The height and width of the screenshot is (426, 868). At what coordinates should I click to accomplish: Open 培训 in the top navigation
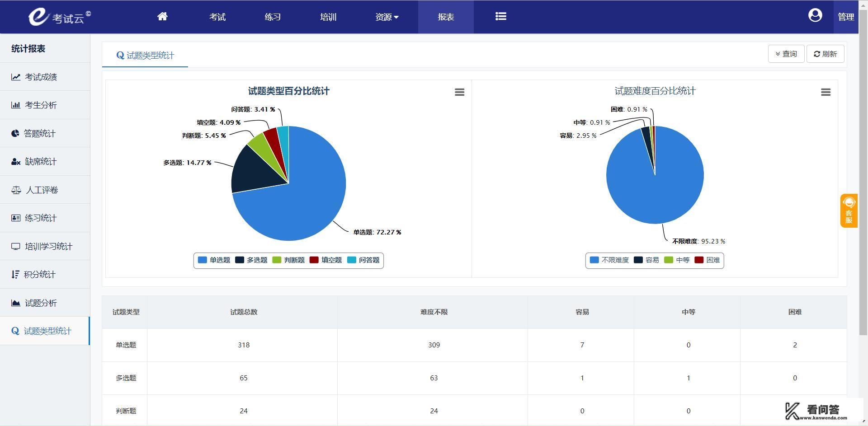(328, 17)
